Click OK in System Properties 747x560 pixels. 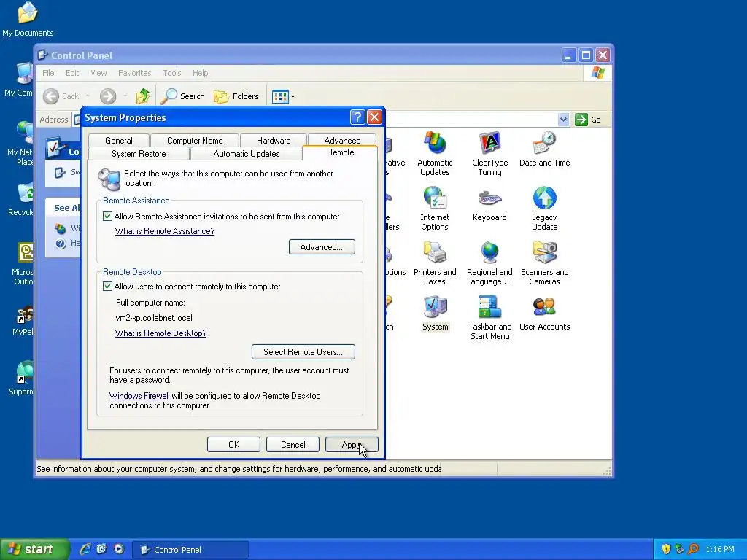click(x=233, y=444)
